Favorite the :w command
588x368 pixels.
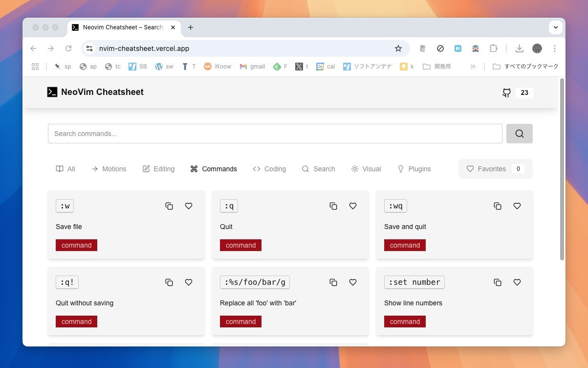point(189,206)
